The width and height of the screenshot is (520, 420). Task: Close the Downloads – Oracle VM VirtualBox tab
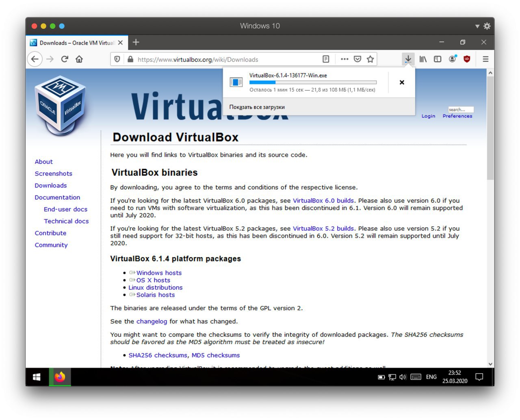(120, 43)
